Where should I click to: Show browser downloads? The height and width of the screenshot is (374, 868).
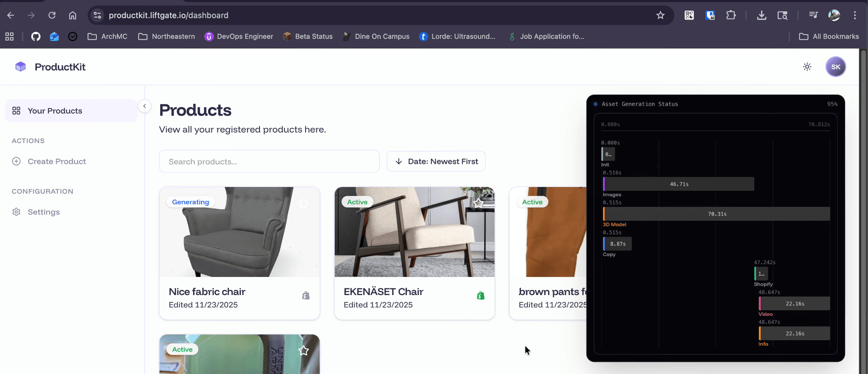pyautogui.click(x=762, y=15)
